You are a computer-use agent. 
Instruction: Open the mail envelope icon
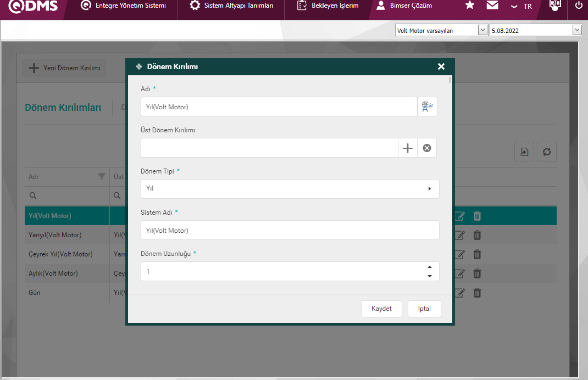pyautogui.click(x=492, y=5)
